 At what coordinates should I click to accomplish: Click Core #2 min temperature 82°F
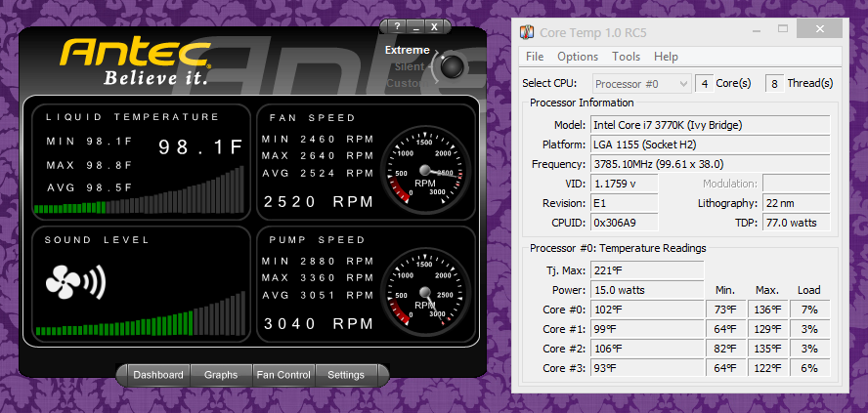(725, 349)
